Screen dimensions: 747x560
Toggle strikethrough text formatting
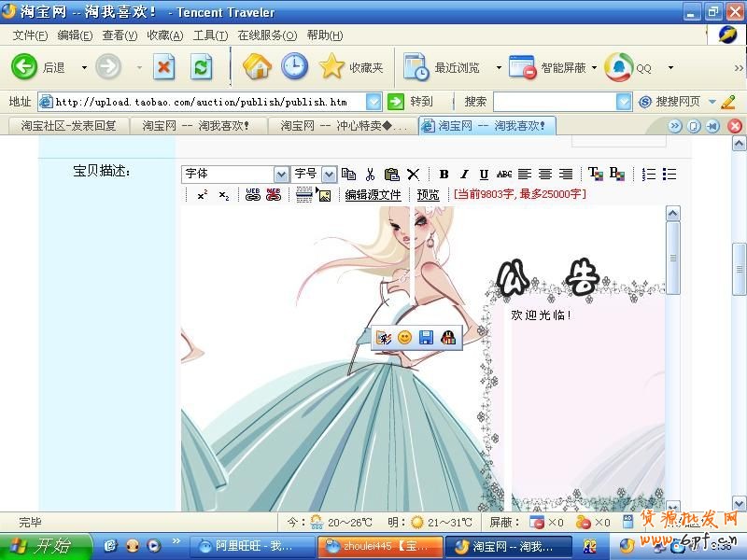[504, 175]
